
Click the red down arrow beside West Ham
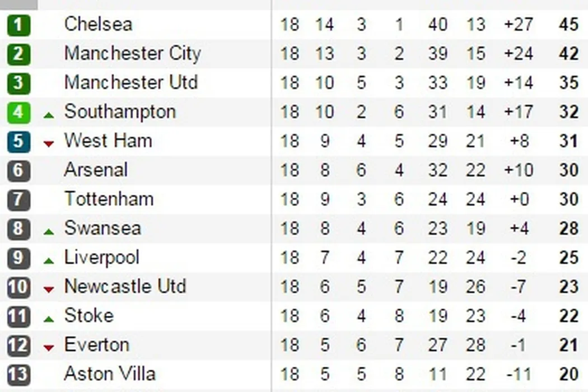point(49,144)
